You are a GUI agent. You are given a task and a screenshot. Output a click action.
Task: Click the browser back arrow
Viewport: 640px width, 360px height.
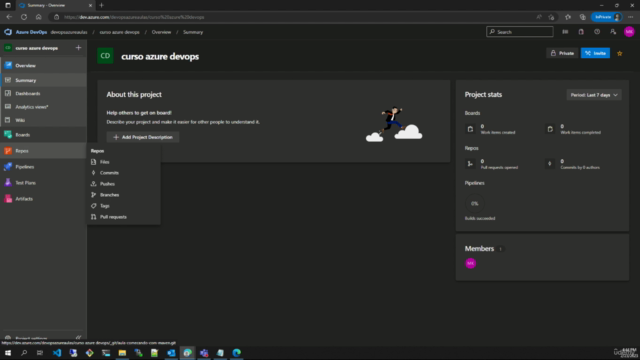(9, 17)
